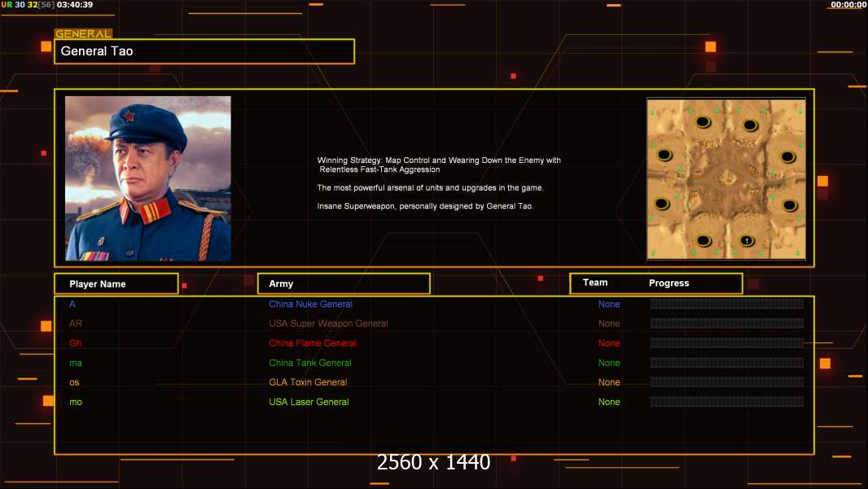
Task: Click the Progress column header
Action: 669,283
